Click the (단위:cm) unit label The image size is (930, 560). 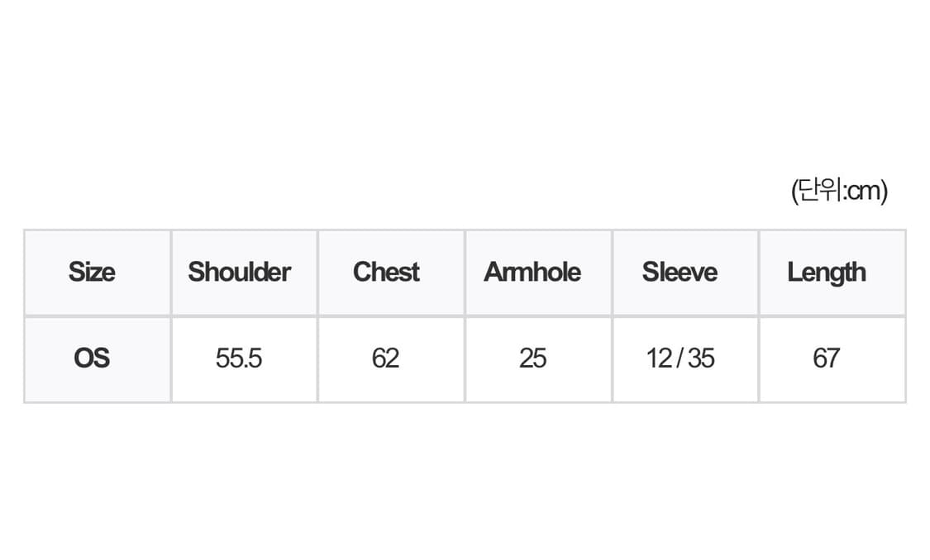pyautogui.click(x=838, y=192)
